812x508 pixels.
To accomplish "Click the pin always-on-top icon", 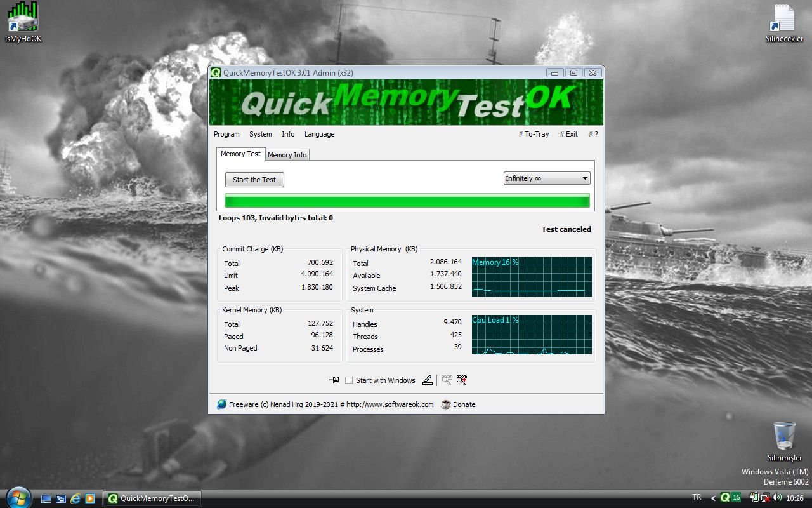I will pyautogui.click(x=334, y=380).
